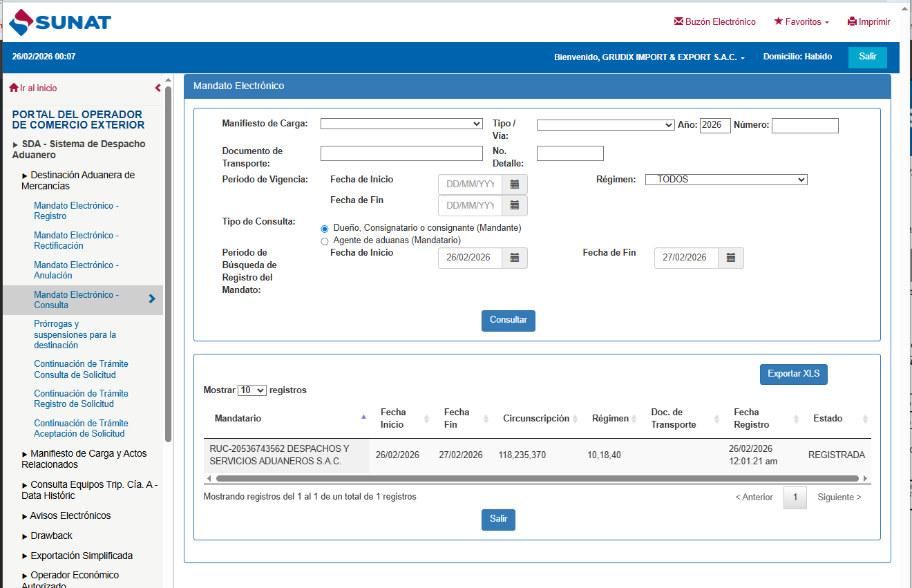Click the SUNAT logo
Image resolution: width=912 pixels, height=588 pixels.
(x=60, y=22)
